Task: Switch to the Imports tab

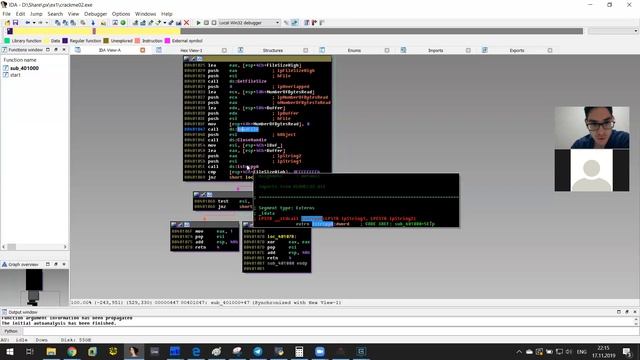Action: point(436,50)
